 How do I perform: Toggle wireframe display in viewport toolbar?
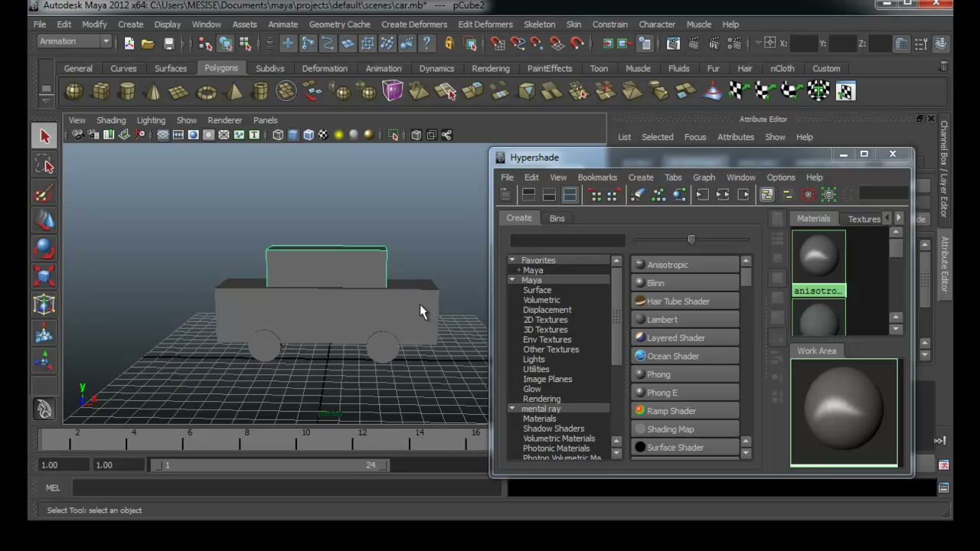pos(278,135)
